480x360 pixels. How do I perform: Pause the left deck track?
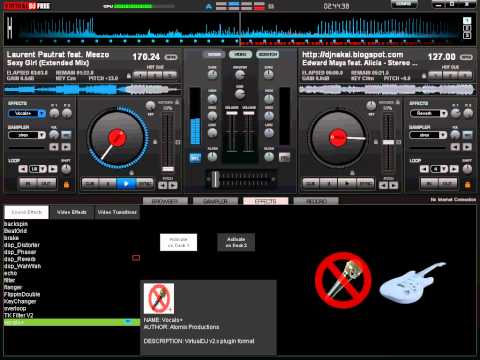108,184
